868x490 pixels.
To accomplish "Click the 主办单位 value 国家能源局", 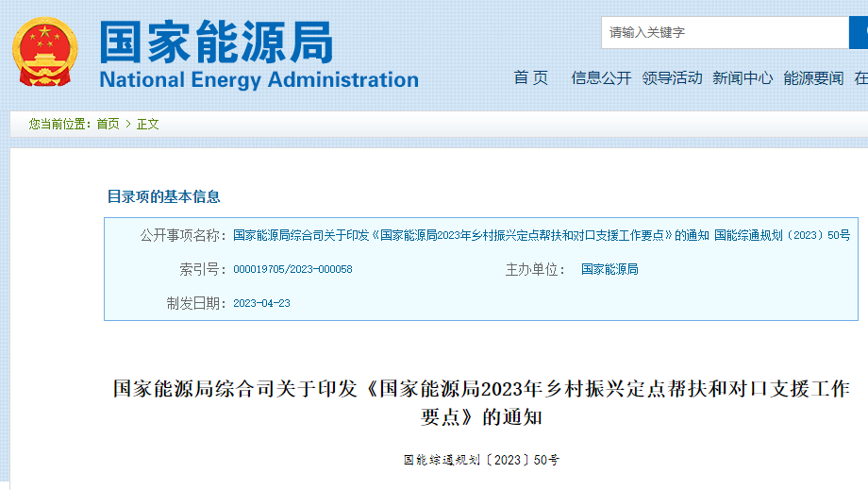I will coord(609,269).
